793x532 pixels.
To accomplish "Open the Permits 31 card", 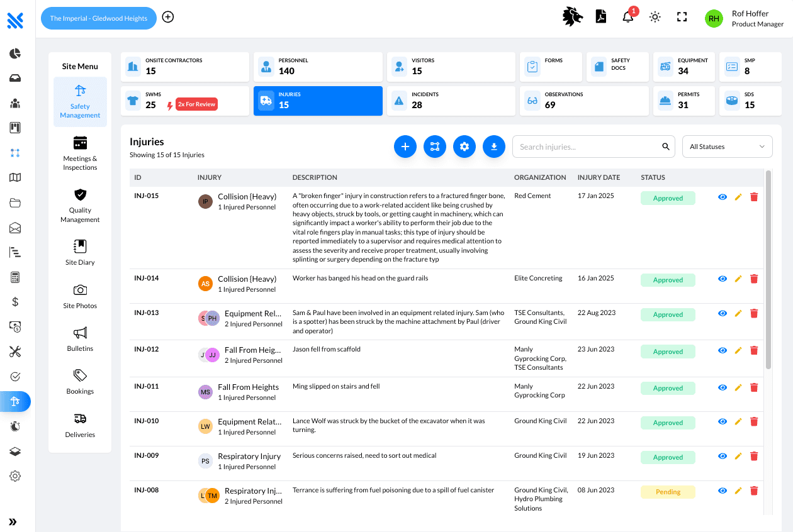I will pyautogui.click(x=684, y=101).
